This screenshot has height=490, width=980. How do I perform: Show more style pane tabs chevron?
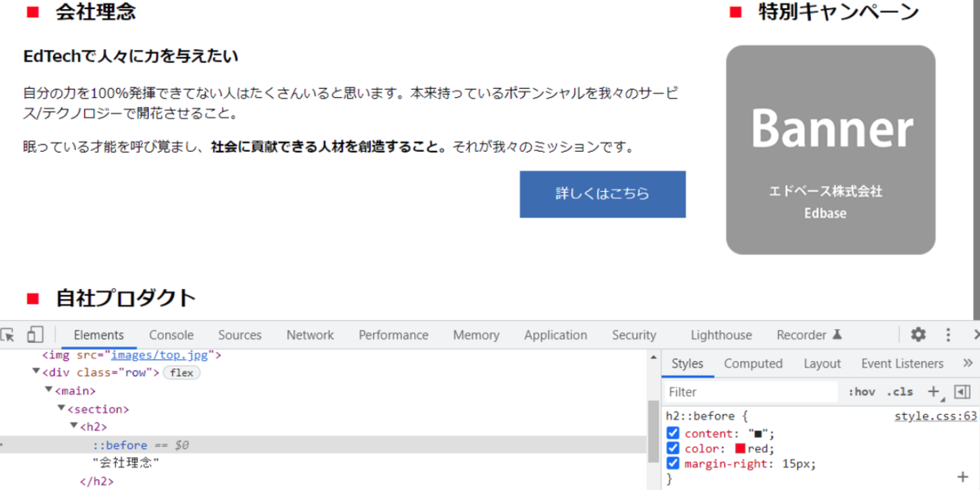tap(968, 363)
